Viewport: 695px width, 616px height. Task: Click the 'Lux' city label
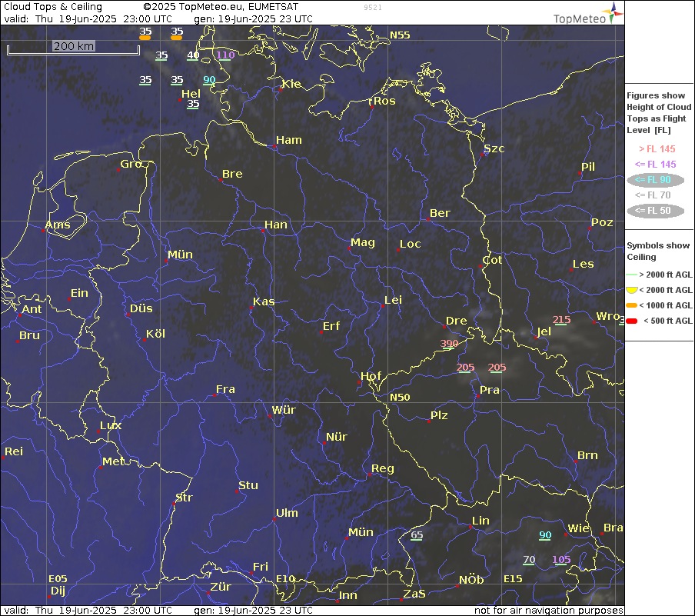(x=111, y=426)
